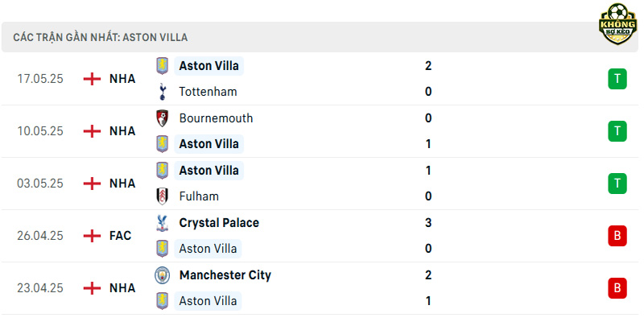Click the Bournemouth club crest
Screen dimensions: 644x322
[x=163, y=118]
